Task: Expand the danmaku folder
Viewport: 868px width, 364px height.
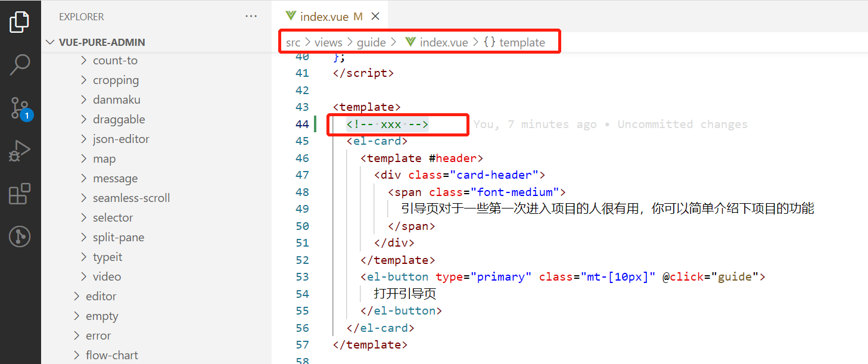Action: click(x=84, y=99)
